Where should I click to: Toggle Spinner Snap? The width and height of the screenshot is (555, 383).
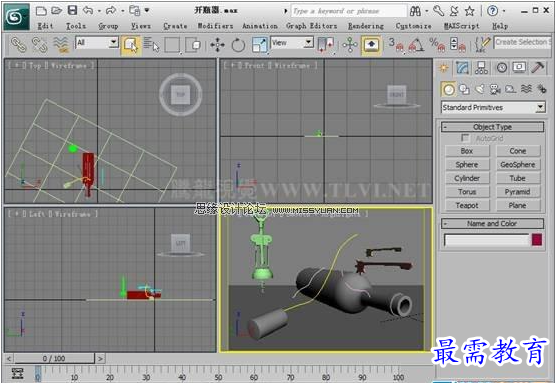pyautogui.click(x=458, y=45)
